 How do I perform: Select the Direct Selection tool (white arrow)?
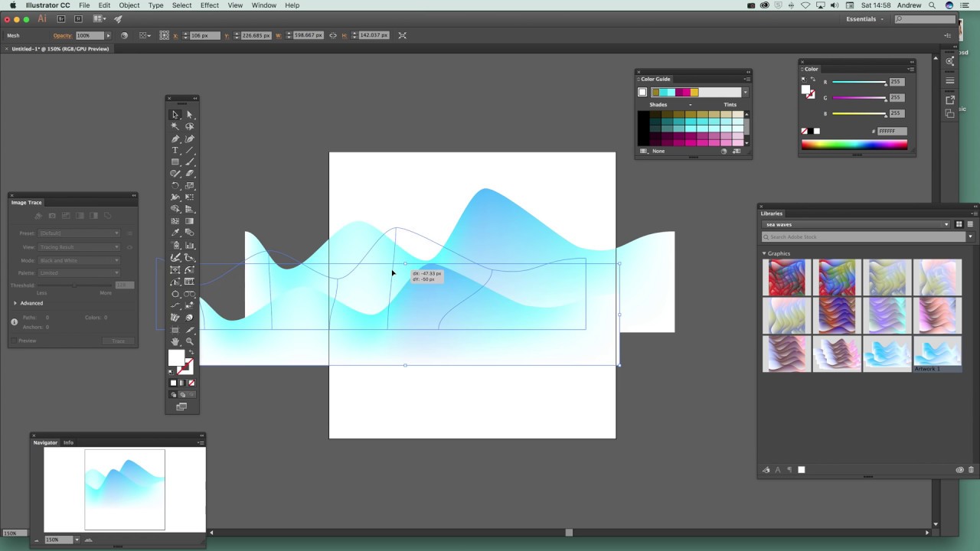[190, 115]
